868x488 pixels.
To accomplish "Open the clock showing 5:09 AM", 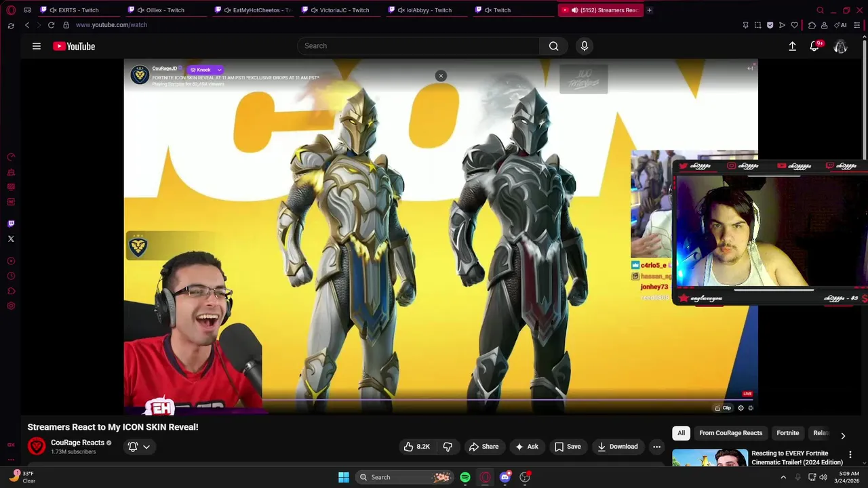I will tap(849, 477).
